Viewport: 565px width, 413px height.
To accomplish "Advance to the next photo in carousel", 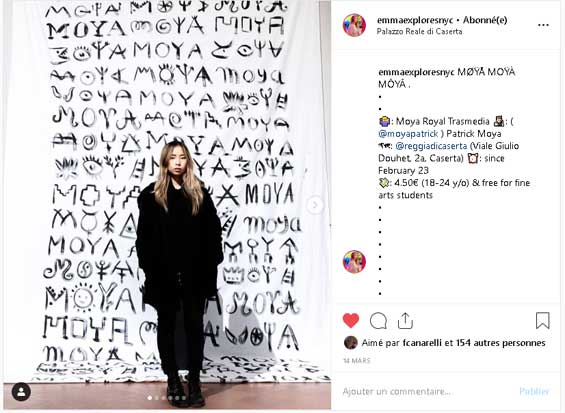I will [315, 205].
